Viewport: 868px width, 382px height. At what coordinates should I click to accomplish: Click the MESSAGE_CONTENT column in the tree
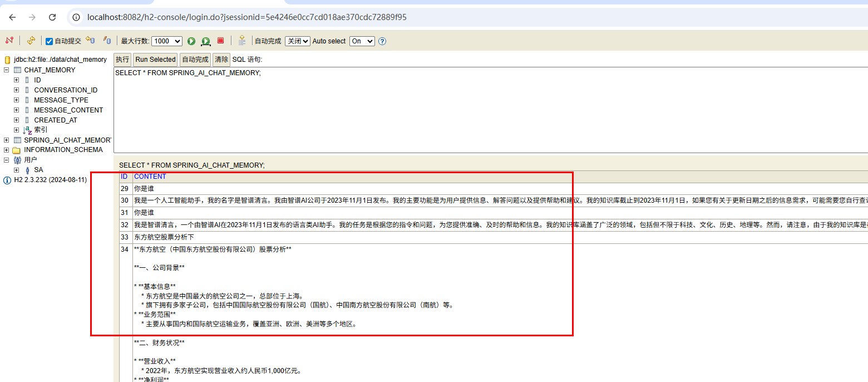[x=68, y=110]
